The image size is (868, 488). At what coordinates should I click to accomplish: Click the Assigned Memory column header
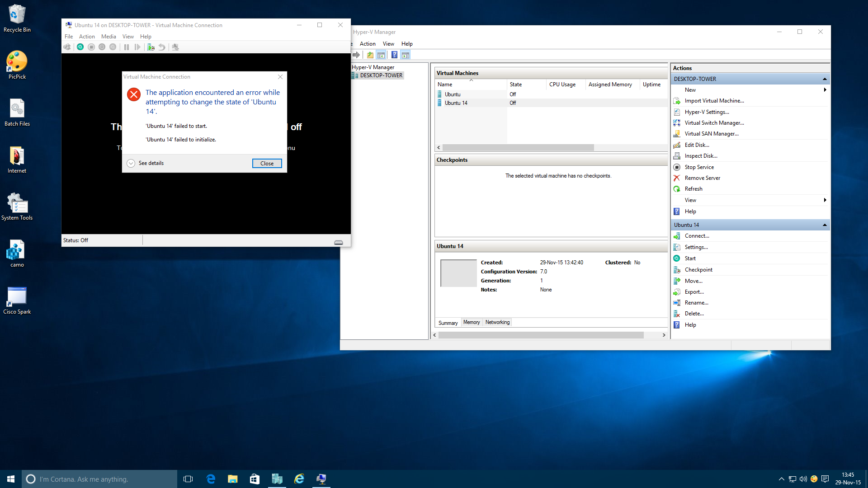613,84
